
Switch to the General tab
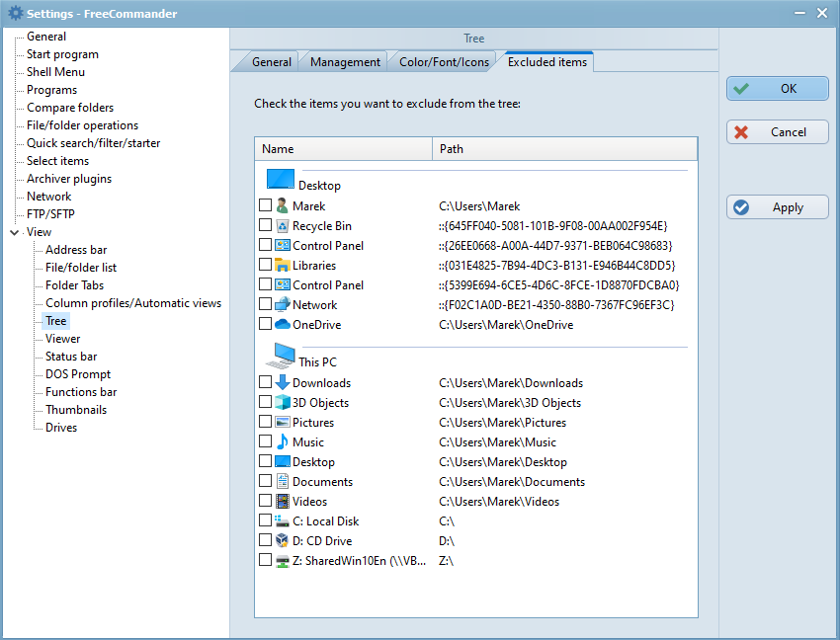coord(271,62)
